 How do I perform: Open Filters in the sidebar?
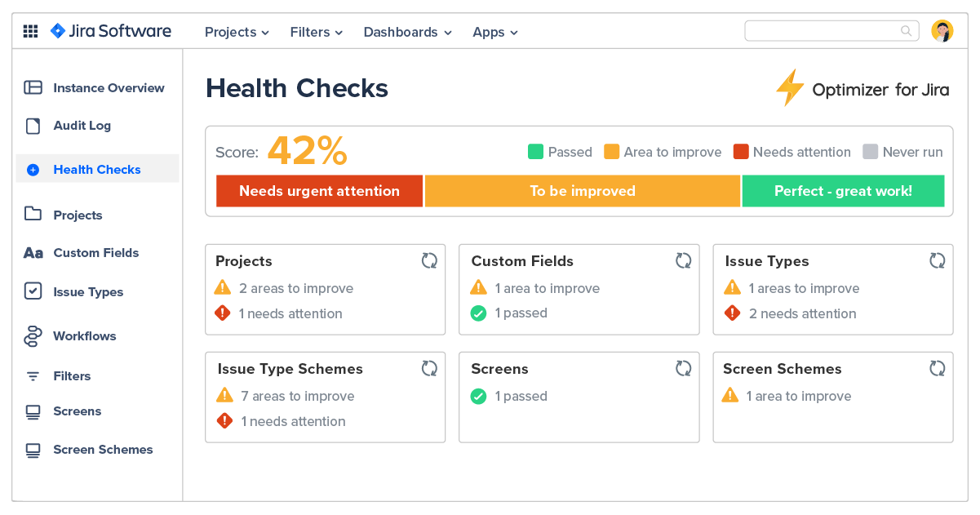tap(72, 376)
